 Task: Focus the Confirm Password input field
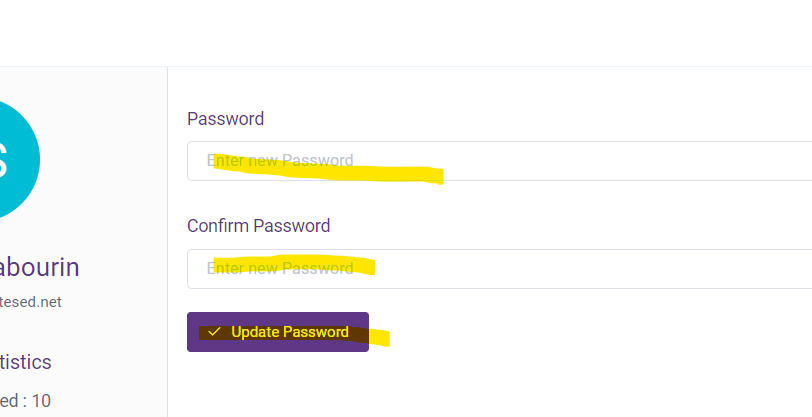(x=499, y=269)
